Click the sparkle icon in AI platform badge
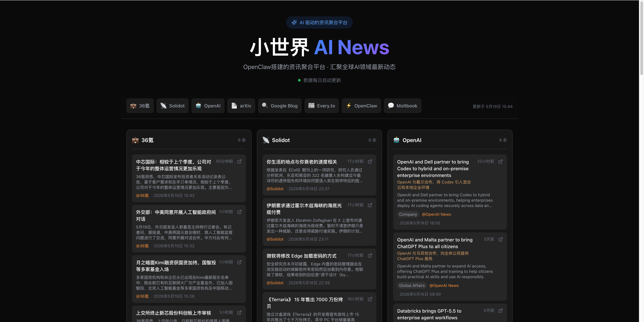Screen dimensions: 644x322 294,22
